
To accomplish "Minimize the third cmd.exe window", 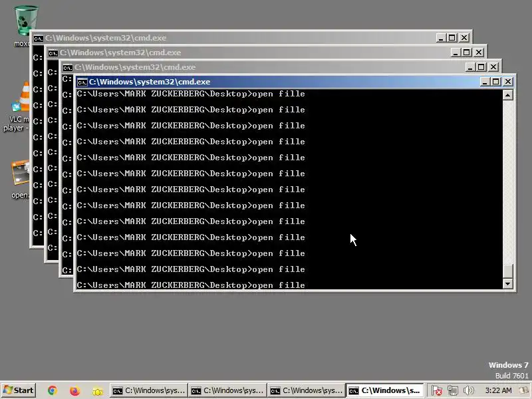I will tap(470, 67).
